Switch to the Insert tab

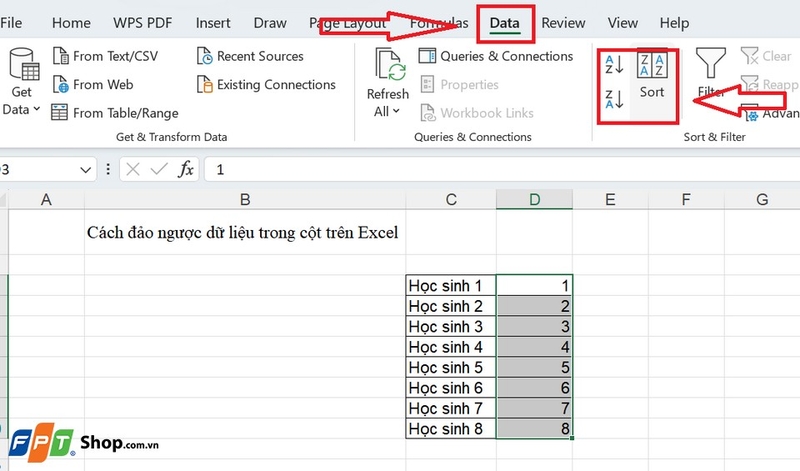(213, 23)
